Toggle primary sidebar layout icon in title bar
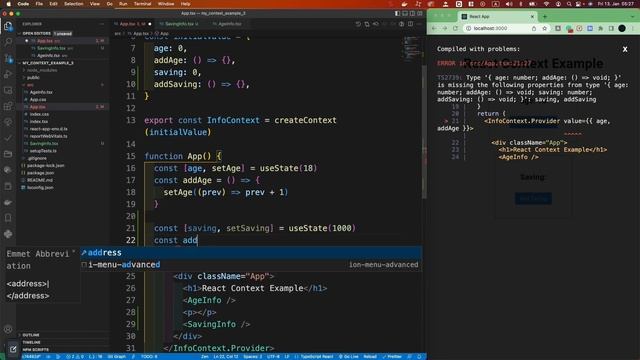The width and height of the screenshot is (640, 360). (x=397, y=13)
